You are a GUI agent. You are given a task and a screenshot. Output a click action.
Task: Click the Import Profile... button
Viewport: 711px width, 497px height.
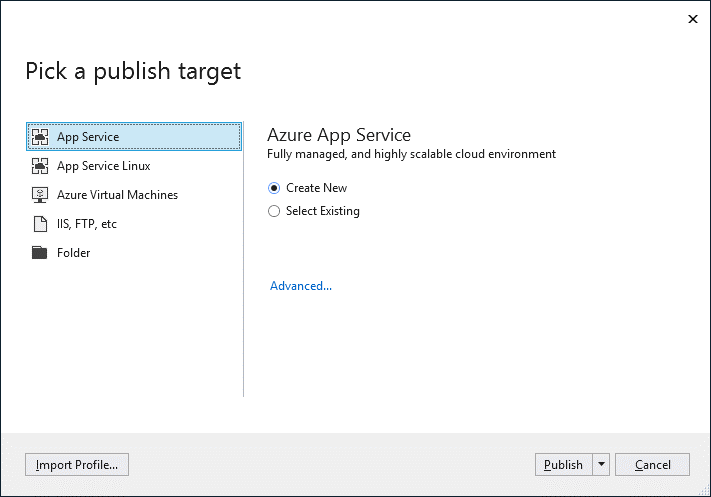[x=77, y=464]
